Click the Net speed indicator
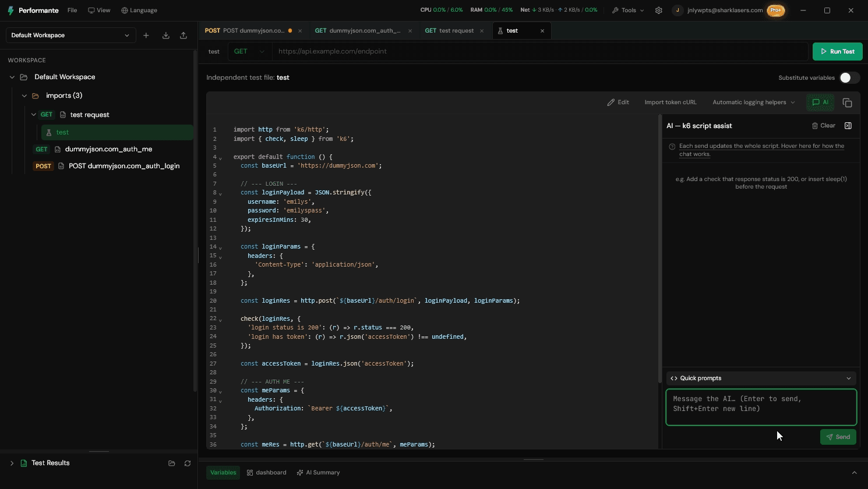 tap(559, 10)
